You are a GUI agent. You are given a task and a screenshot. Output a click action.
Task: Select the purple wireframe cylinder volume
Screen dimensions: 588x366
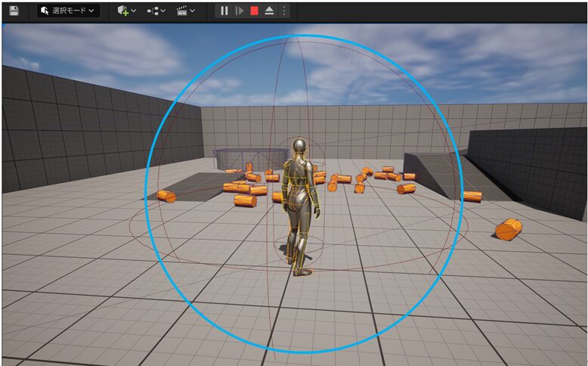[x=250, y=158]
